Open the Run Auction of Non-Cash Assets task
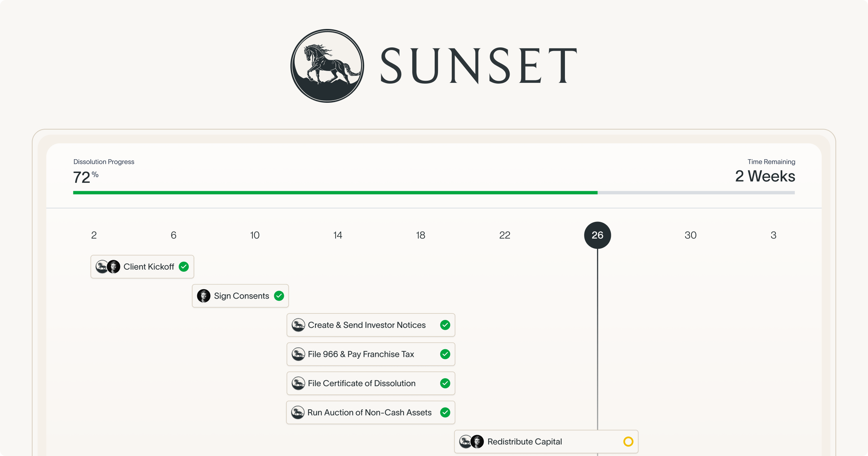Screen dimensions: 868x456 [369, 412]
